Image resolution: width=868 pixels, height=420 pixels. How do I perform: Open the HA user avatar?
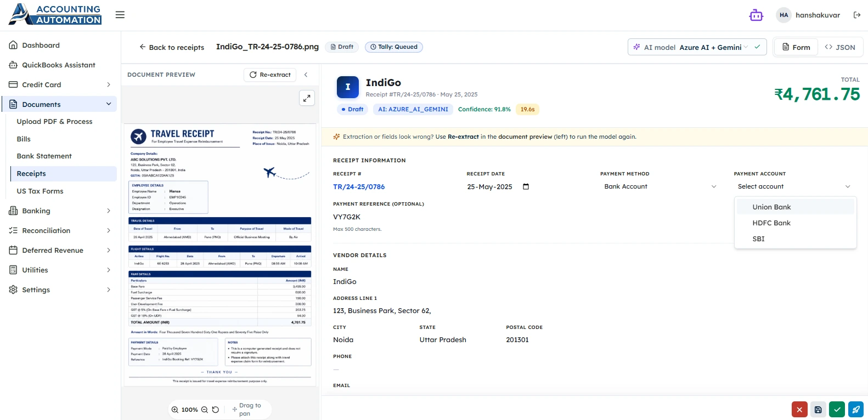pyautogui.click(x=784, y=15)
